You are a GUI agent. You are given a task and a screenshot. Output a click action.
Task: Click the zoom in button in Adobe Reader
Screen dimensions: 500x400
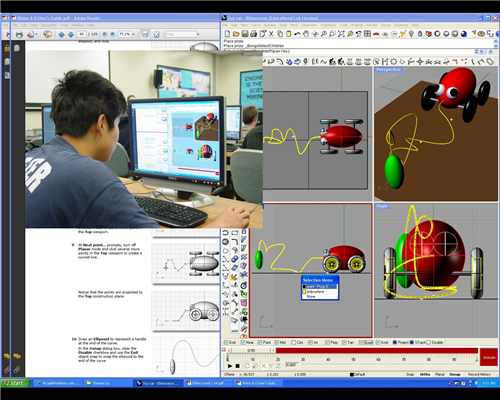112,34
